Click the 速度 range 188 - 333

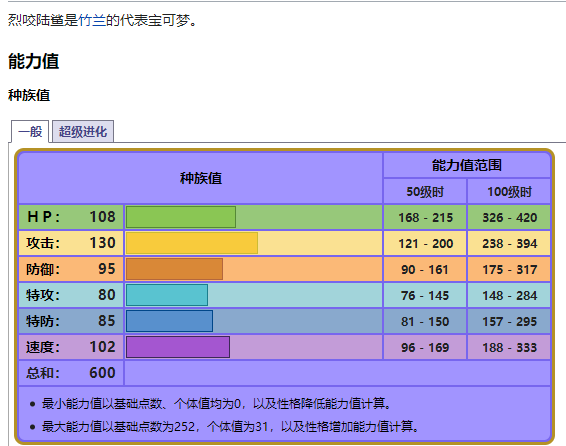[x=509, y=347]
